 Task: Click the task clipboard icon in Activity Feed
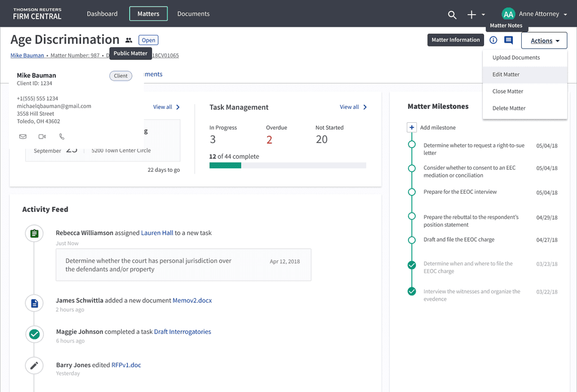pyautogui.click(x=34, y=234)
